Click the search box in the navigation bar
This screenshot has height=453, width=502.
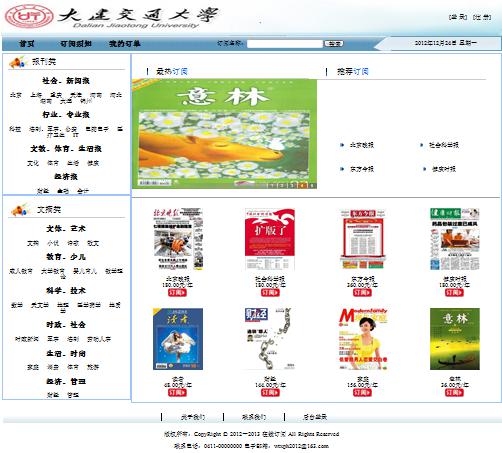285,44
